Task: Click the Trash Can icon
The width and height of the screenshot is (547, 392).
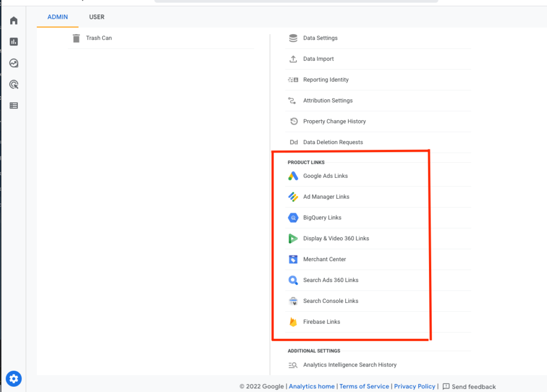Action: pos(76,38)
